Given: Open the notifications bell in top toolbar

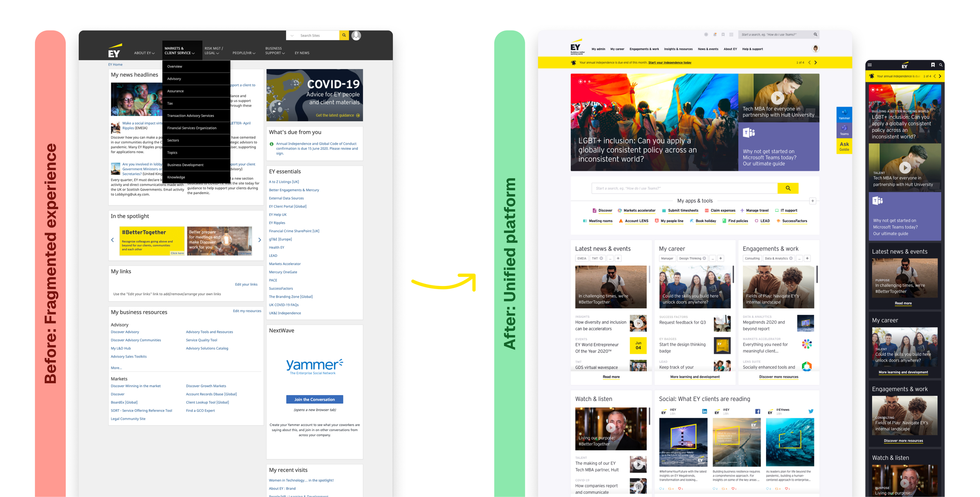Looking at the screenshot, I should click(715, 35).
